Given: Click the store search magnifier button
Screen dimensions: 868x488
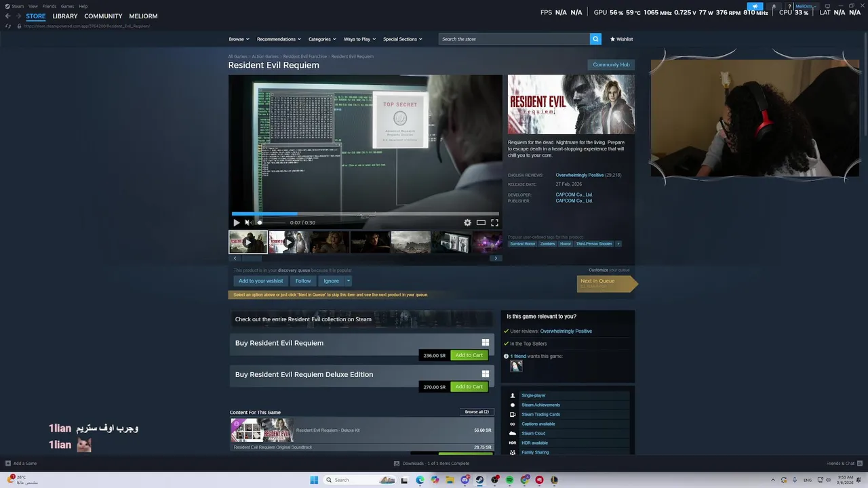Looking at the screenshot, I should pos(595,39).
